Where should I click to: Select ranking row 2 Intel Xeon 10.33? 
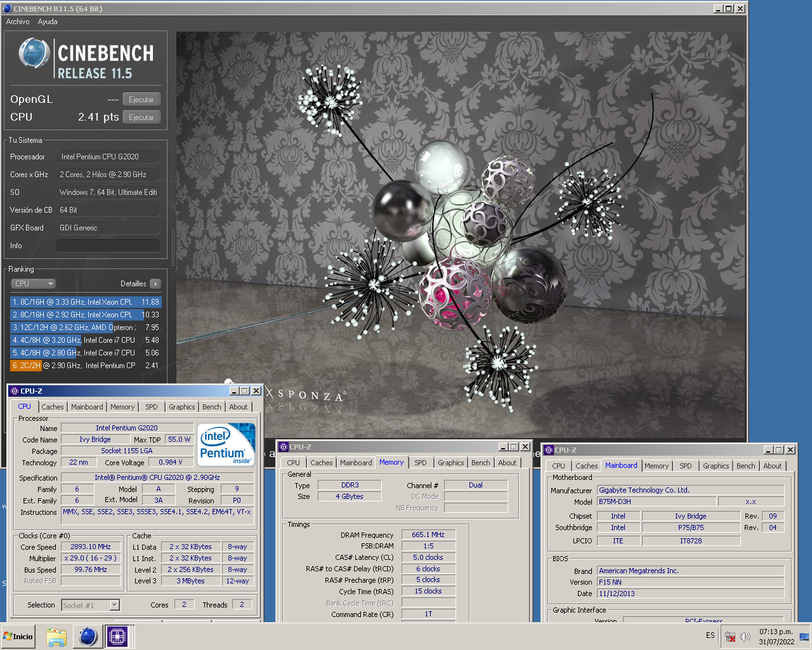click(86, 315)
